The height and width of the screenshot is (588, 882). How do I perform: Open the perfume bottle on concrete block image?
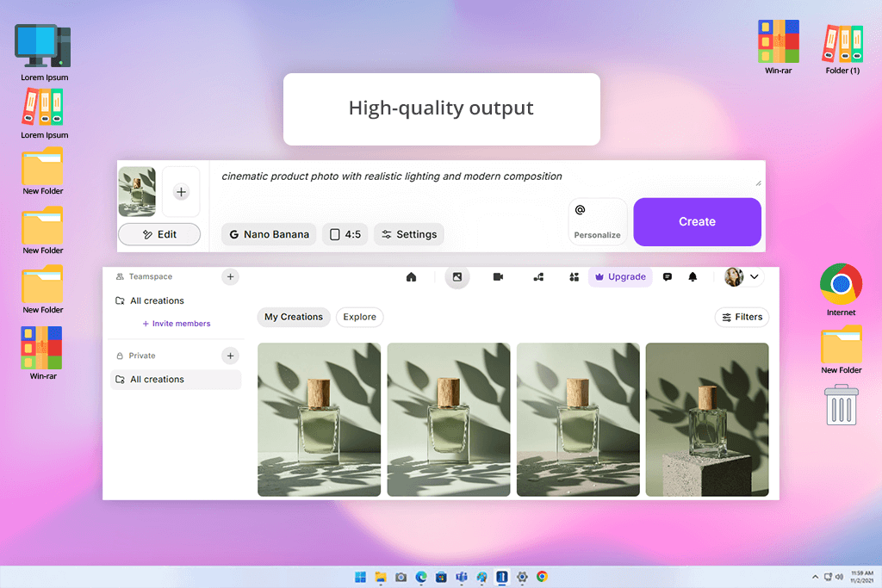point(707,419)
